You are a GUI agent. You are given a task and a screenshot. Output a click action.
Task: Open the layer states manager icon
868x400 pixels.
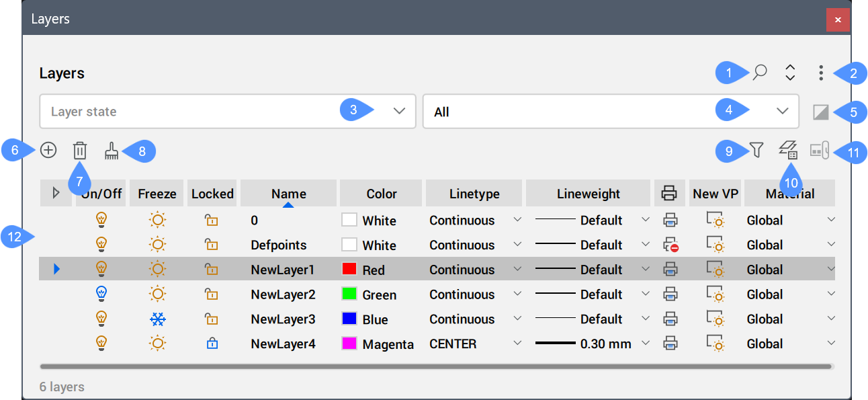pos(788,150)
